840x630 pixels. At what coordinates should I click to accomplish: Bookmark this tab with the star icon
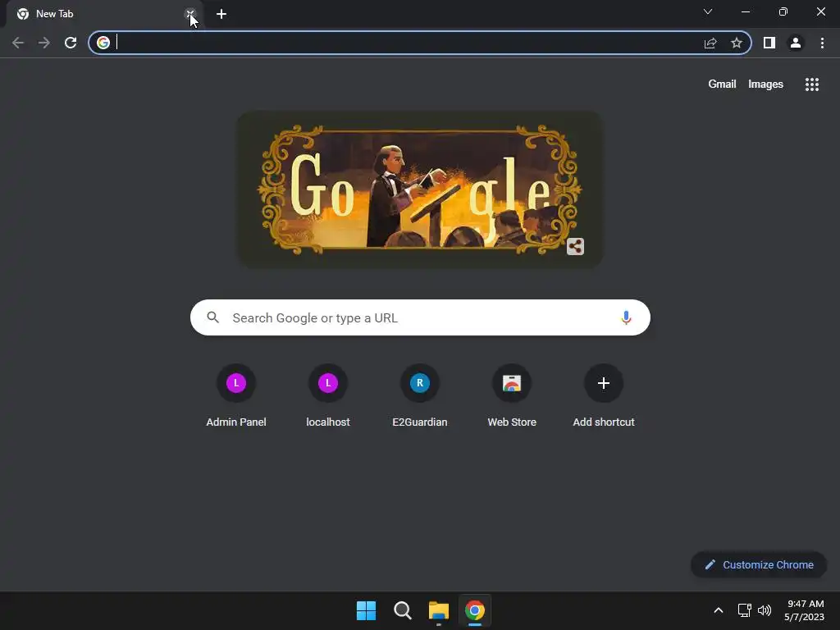point(737,43)
